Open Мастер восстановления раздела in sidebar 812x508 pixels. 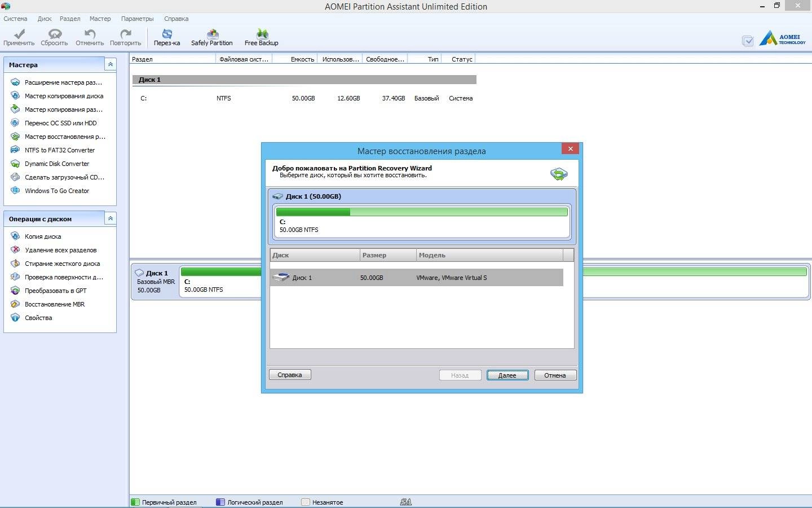tap(58, 137)
